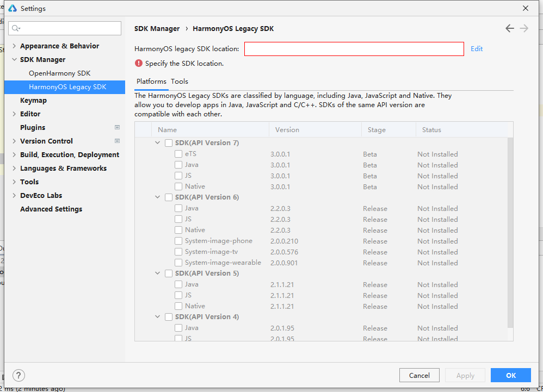
Task: Expand the DevEco Labs chevron
Action: [14, 196]
